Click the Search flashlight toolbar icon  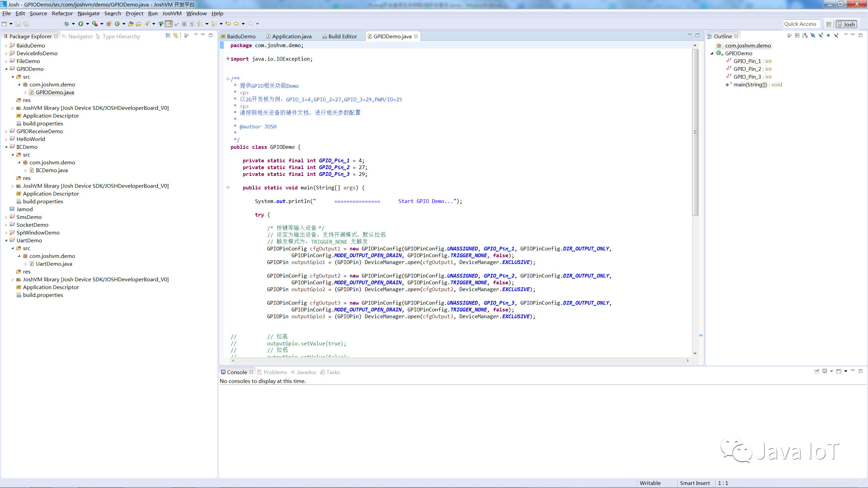[x=147, y=24]
